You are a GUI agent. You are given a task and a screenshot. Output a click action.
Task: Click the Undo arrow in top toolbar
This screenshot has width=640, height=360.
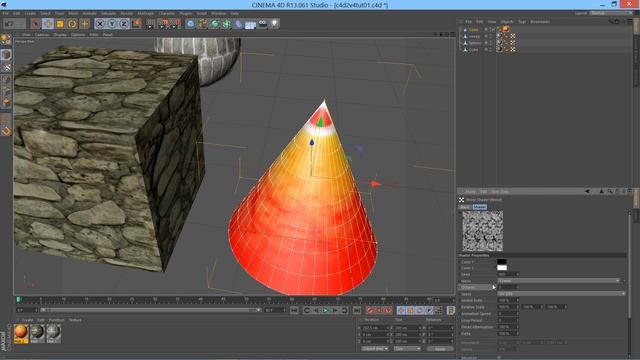click(9, 24)
